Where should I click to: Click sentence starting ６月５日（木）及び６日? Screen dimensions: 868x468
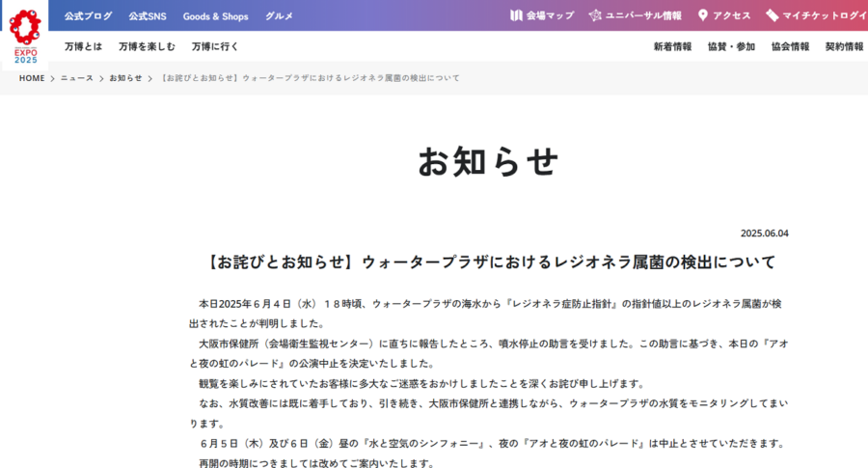pyautogui.click(x=492, y=444)
